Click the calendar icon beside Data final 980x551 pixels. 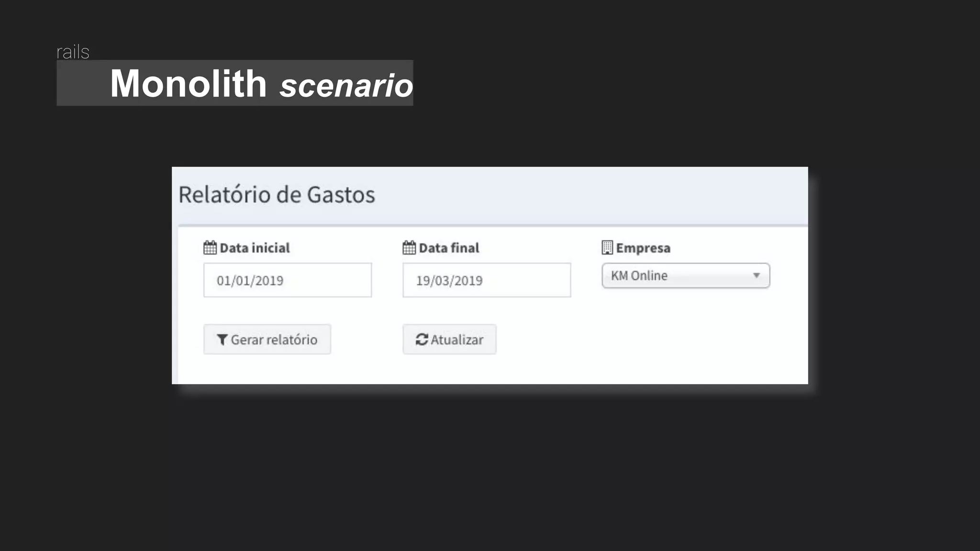tap(409, 248)
